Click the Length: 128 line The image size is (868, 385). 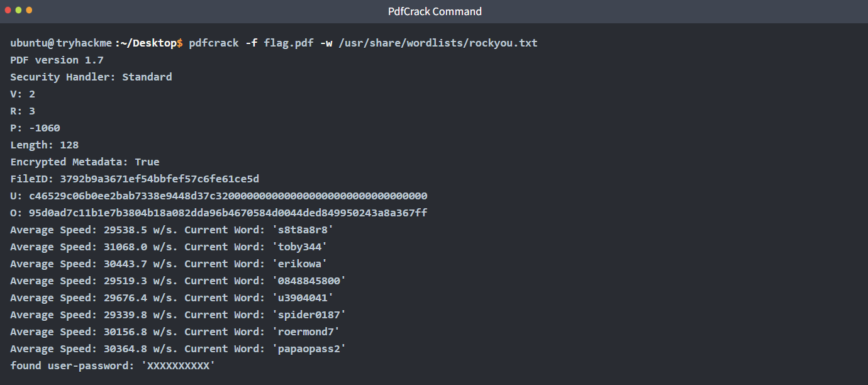click(x=44, y=145)
